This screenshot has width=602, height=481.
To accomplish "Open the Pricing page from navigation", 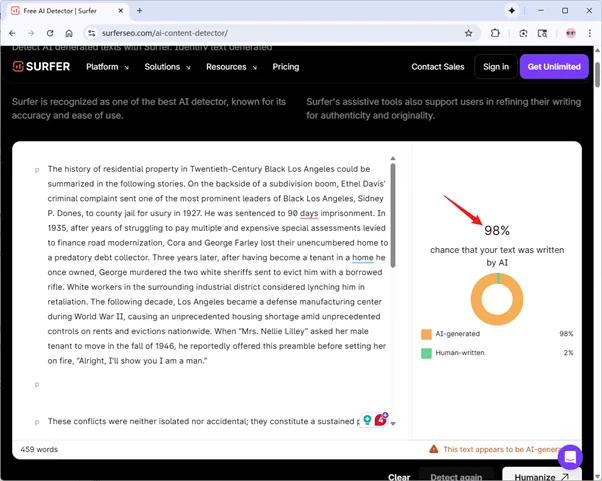I will click(286, 67).
